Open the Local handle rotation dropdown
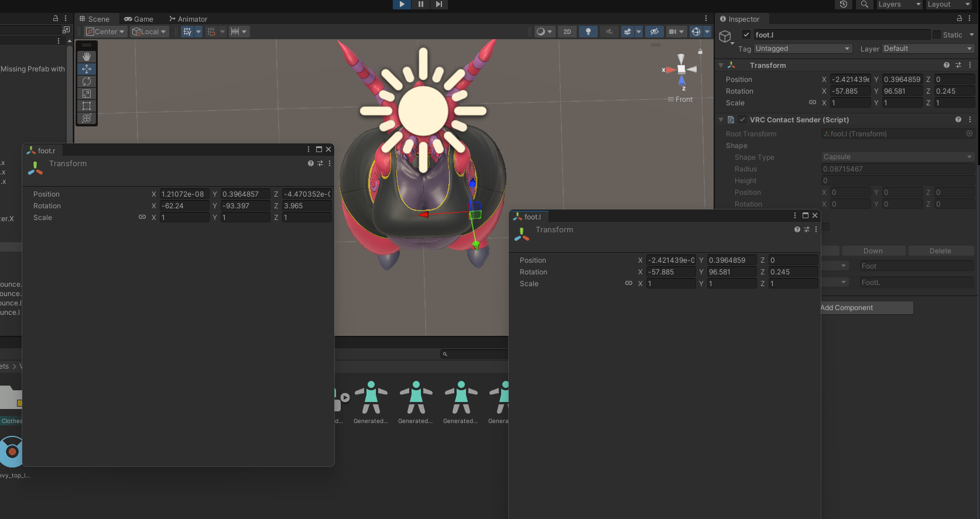Screen dimensions: 980x519 point(149,32)
